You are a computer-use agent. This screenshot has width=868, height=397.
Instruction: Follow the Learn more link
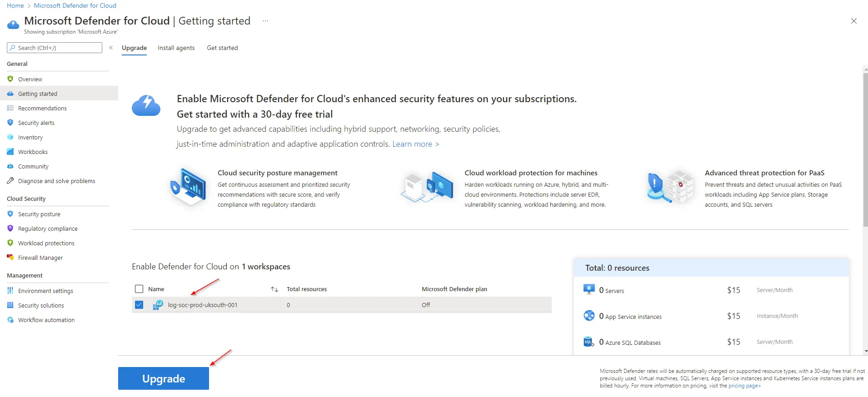[416, 144]
